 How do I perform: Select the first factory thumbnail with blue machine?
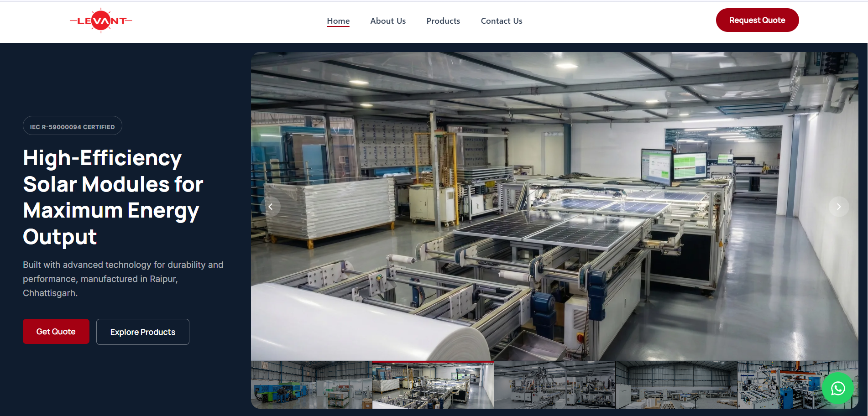[311, 385]
